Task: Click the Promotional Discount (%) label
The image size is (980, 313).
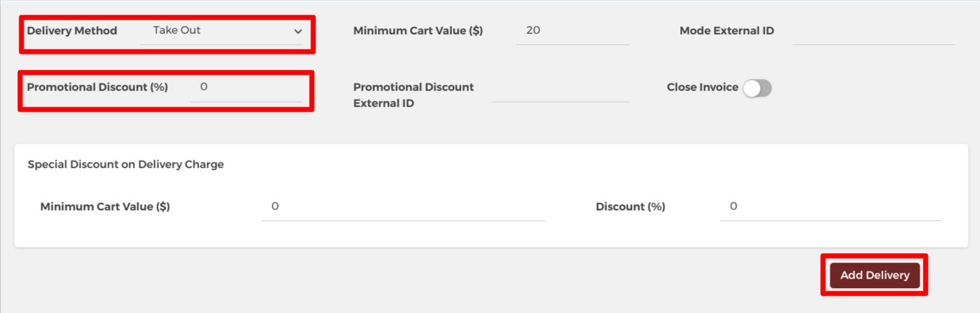Action: tap(97, 87)
